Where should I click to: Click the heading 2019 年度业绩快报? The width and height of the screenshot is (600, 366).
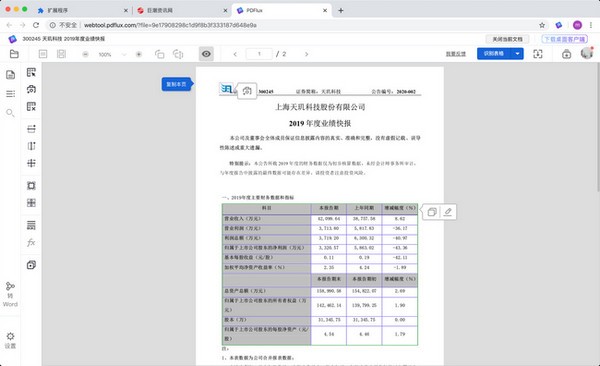[320, 123]
